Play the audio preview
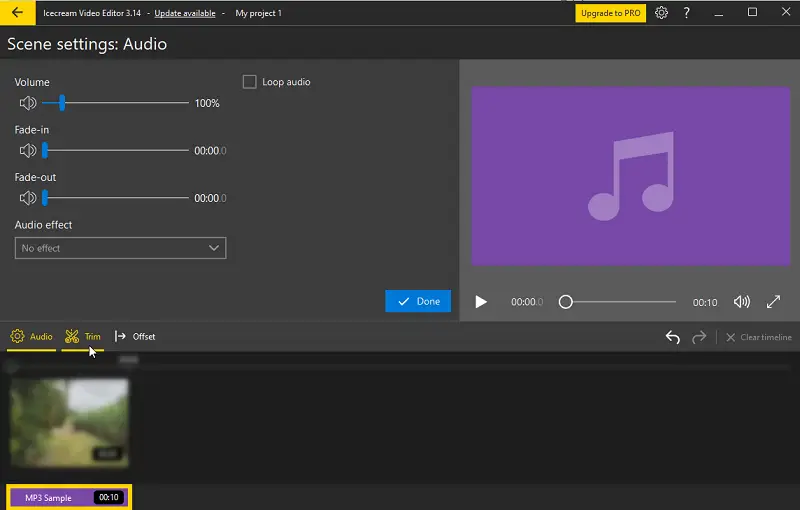 (481, 302)
